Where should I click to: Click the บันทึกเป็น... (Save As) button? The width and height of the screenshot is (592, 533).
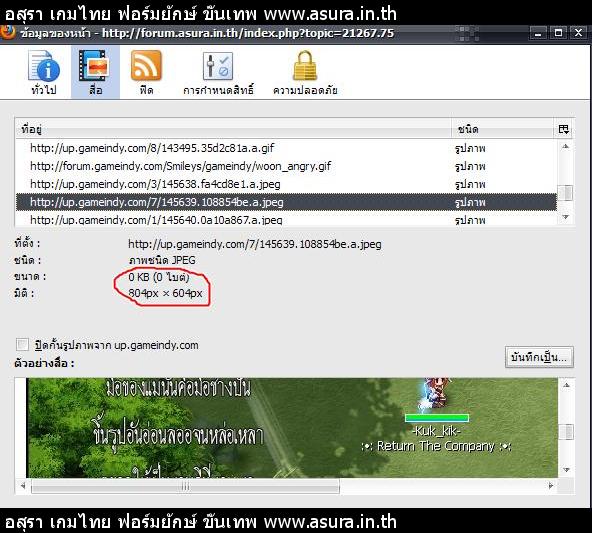pyautogui.click(x=539, y=357)
